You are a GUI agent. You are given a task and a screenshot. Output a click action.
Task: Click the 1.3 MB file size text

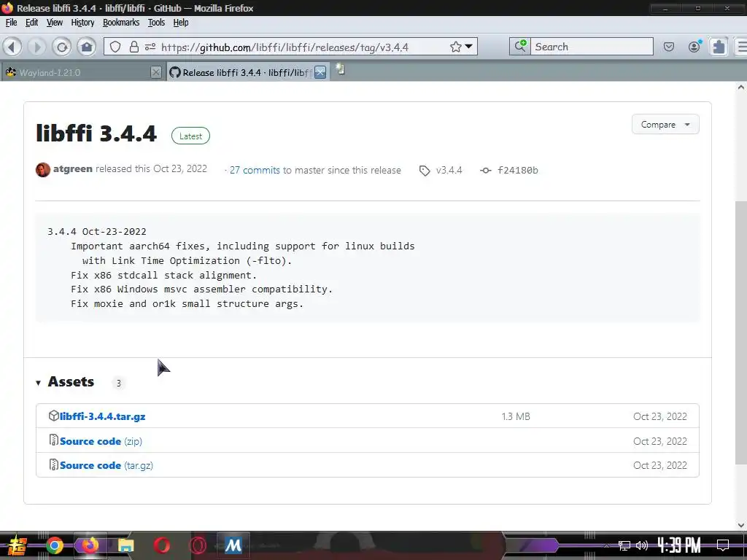pyautogui.click(x=516, y=416)
